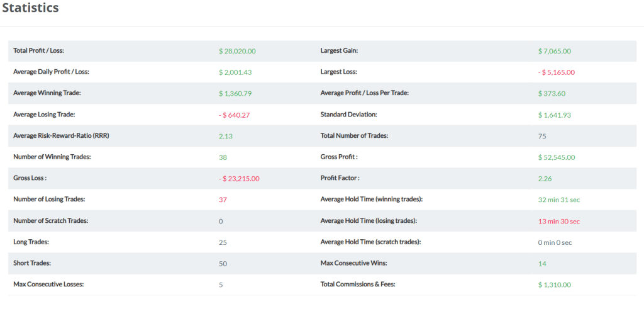The image size is (644, 311).
Task: Click the Total Number of Trades label
Action: point(355,136)
